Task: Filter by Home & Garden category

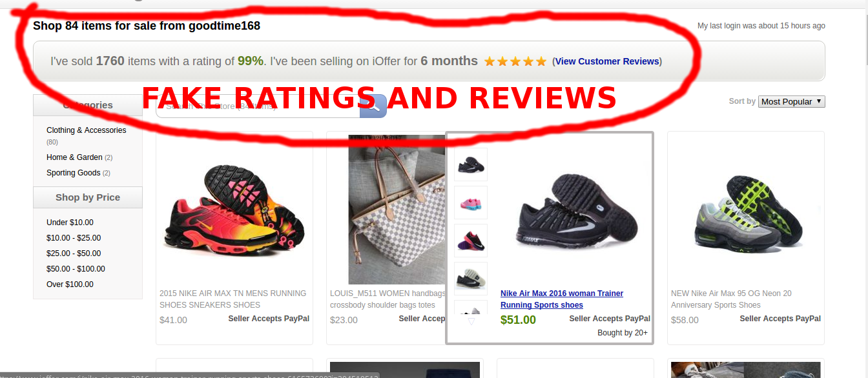Action: pos(74,157)
